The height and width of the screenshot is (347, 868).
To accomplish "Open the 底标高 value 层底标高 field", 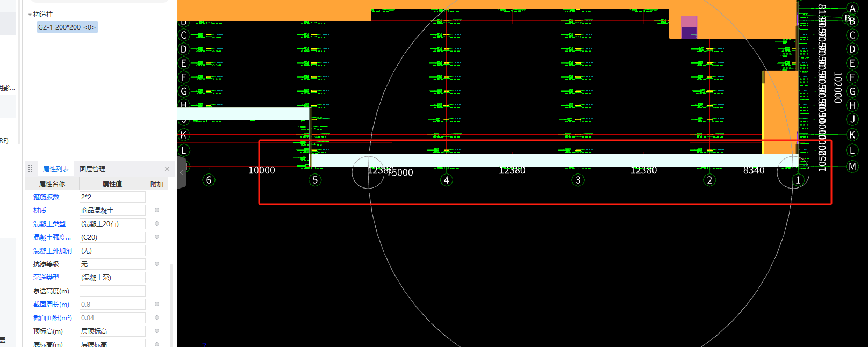I will pyautogui.click(x=112, y=344).
